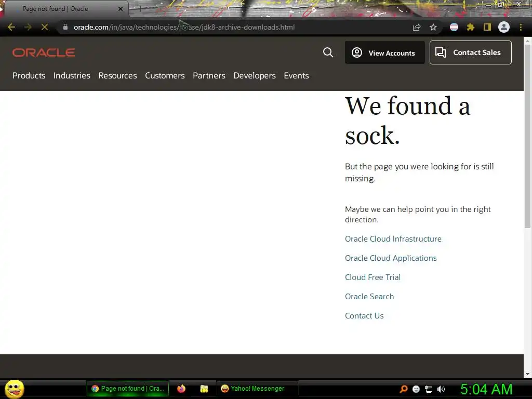The height and width of the screenshot is (399, 532).
Task: Click the orange search tray icon
Action: coord(403,389)
